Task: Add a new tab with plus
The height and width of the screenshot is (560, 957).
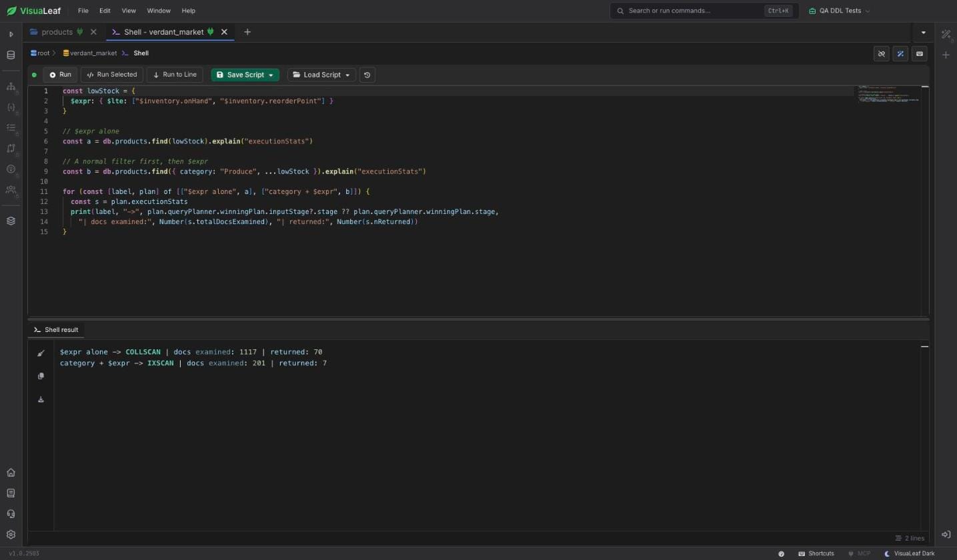Action: (247, 32)
